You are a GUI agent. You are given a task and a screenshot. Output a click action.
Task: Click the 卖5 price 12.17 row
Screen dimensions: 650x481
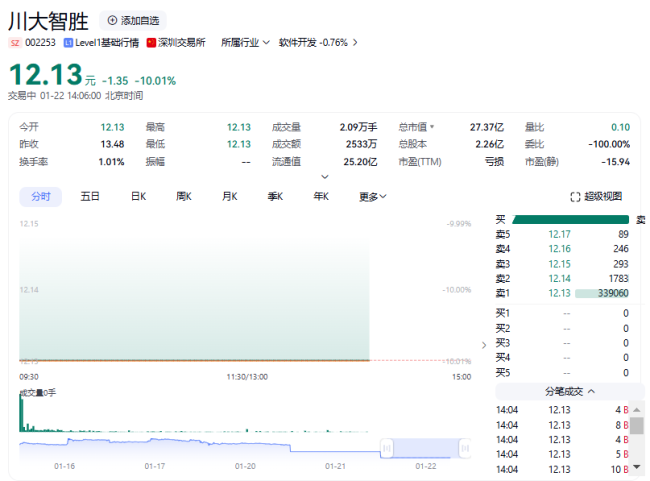pyautogui.click(x=562, y=234)
